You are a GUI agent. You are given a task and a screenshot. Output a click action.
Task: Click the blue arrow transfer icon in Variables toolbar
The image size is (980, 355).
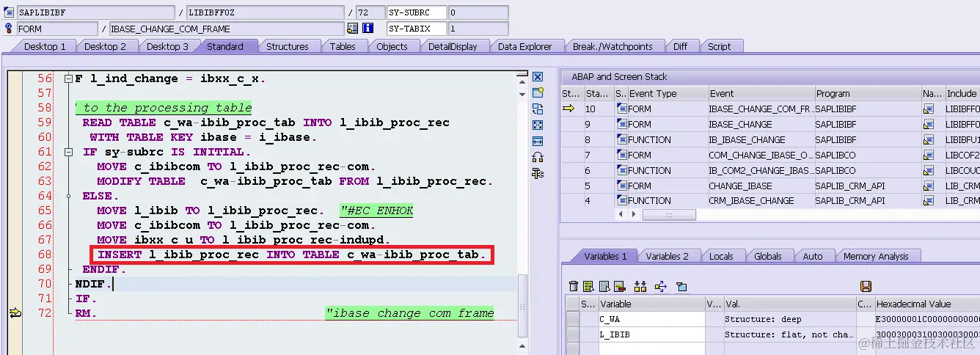tap(660, 286)
